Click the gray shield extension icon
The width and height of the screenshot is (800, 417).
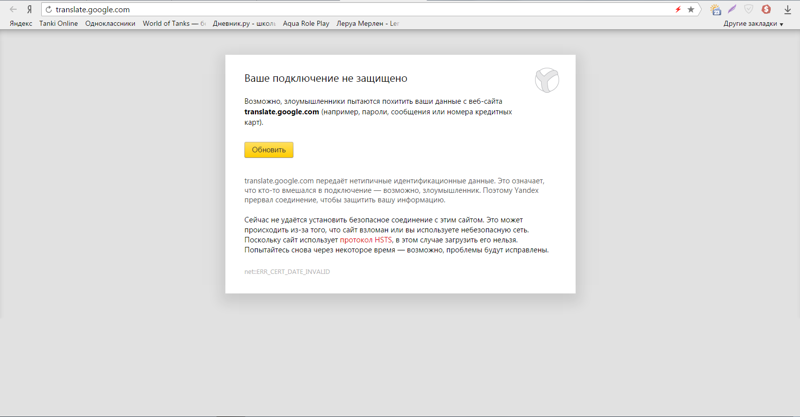pos(749,9)
